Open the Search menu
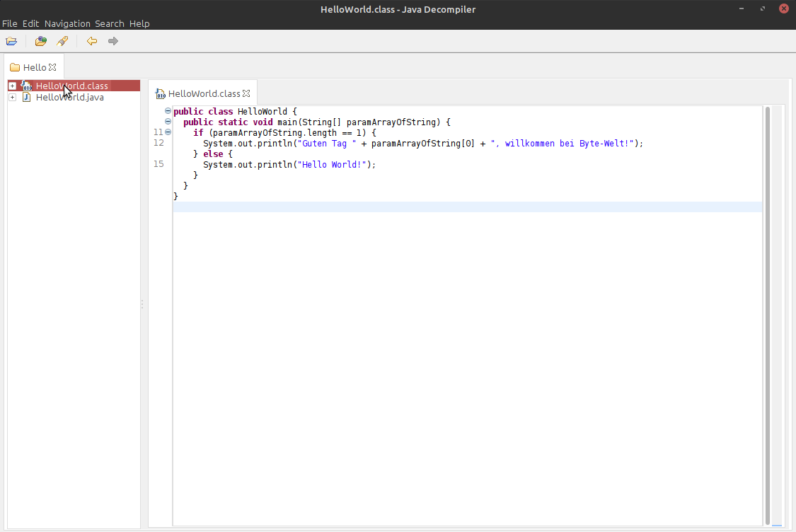Image resolution: width=796 pixels, height=532 pixels. [110, 23]
